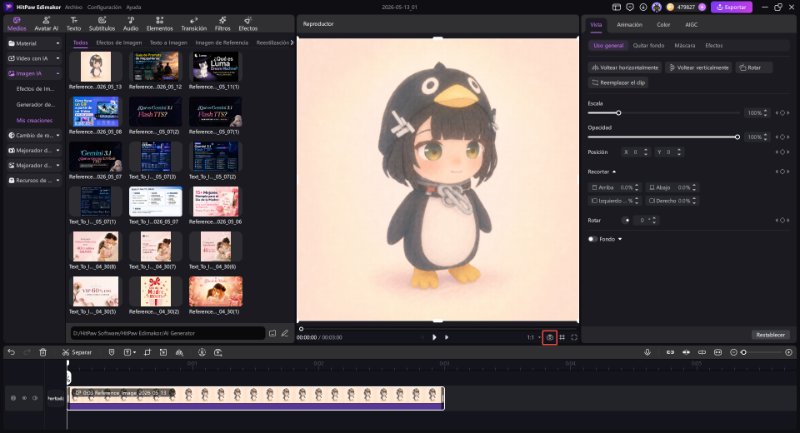Viewport: 800px width, 433px height.
Task: Click the microphone record icon
Action: point(647,352)
